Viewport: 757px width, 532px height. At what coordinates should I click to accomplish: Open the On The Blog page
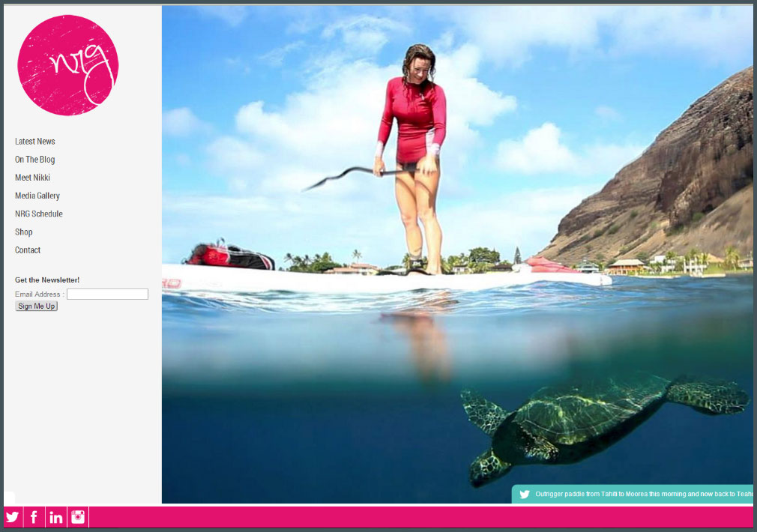point(34,160)
